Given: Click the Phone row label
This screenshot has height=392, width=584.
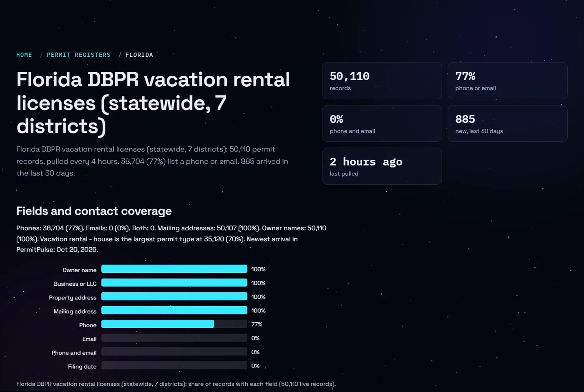Looking at the screenshot, I should coord(88,325).
